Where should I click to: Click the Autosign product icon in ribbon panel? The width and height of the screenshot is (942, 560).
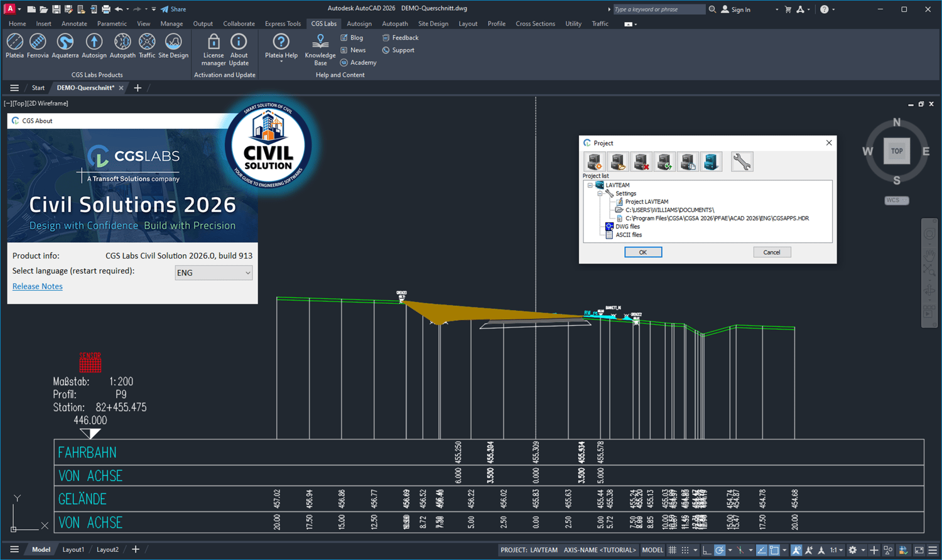point(94,46)
